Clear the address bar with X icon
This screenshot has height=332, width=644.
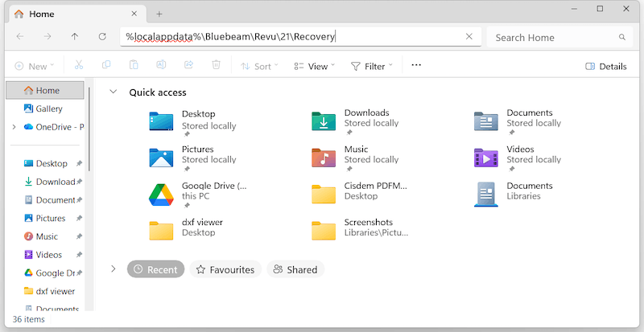click(469, 37)
